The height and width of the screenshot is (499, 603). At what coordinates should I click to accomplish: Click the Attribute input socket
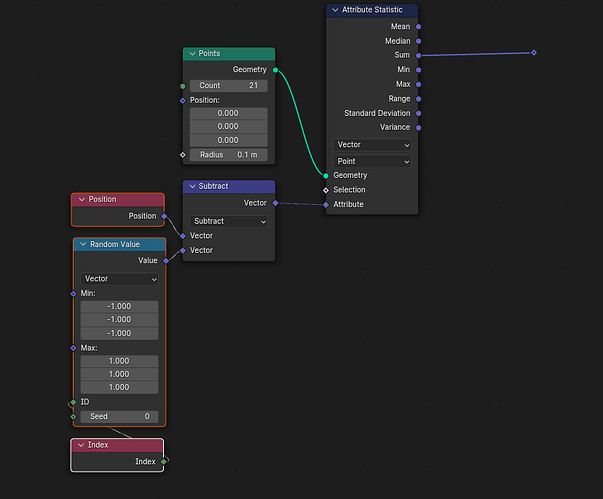click(x=326, y=205)
